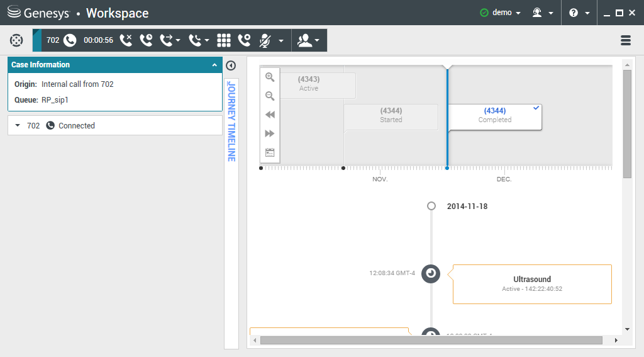Select the 4344 Completed timeline card

(x=494, y=116)
